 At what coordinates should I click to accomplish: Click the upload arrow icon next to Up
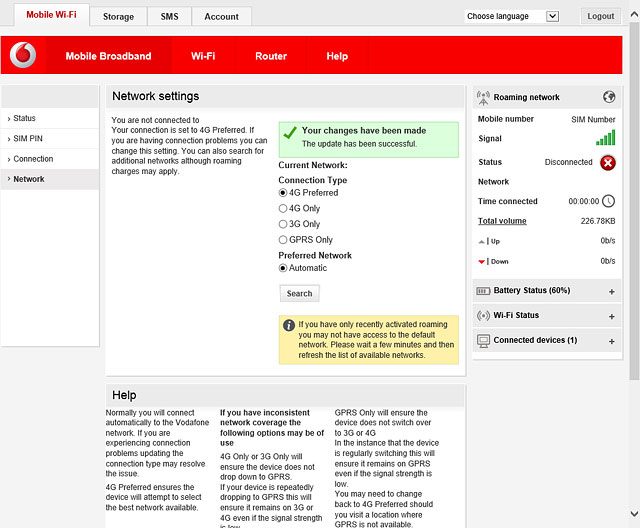pos(482,242)
